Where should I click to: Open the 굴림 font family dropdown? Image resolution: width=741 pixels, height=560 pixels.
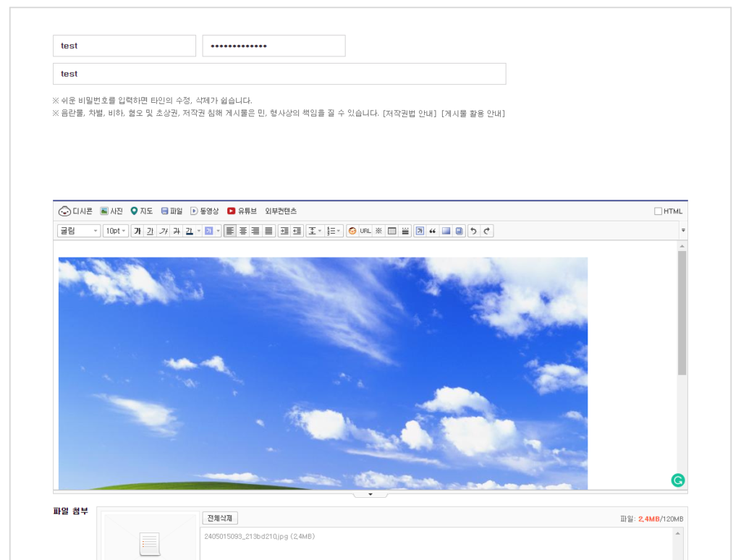[78, 231]
